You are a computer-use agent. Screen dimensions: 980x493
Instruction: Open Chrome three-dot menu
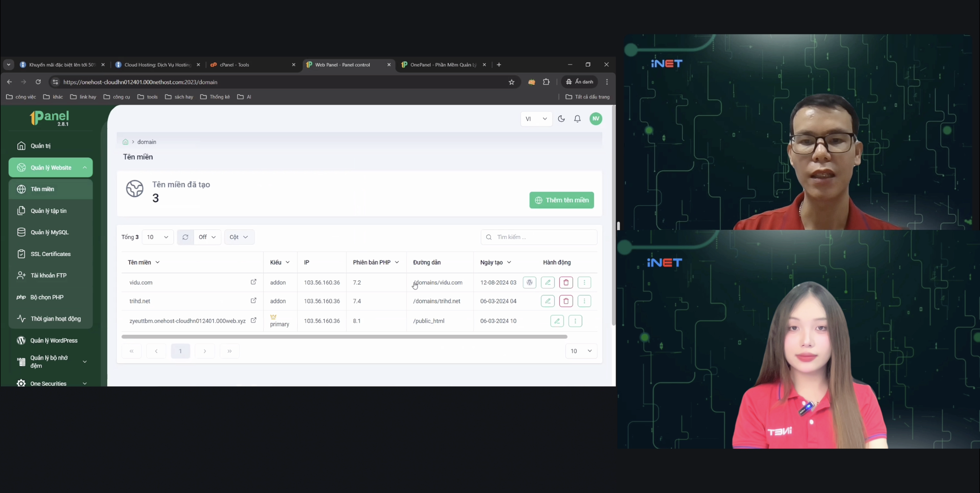click(607, 82)
